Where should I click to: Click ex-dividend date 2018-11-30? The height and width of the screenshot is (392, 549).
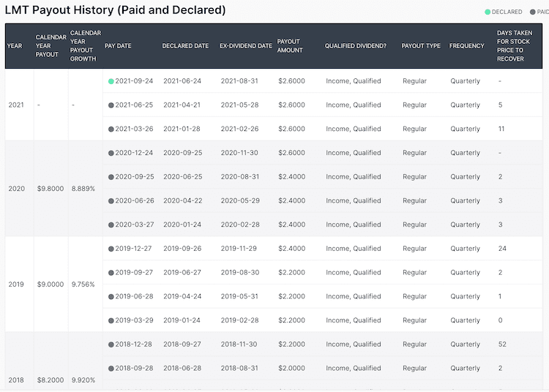pyautogui.click(x=239, y=344)
